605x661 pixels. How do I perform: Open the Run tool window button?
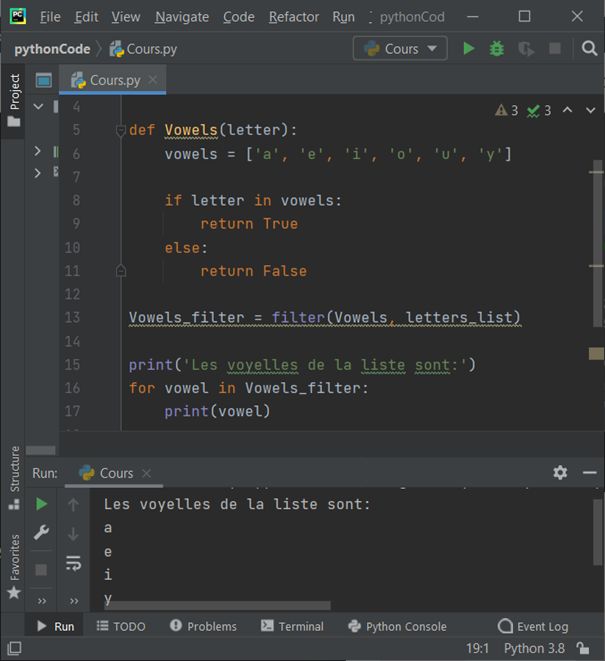tap(55, 626)
